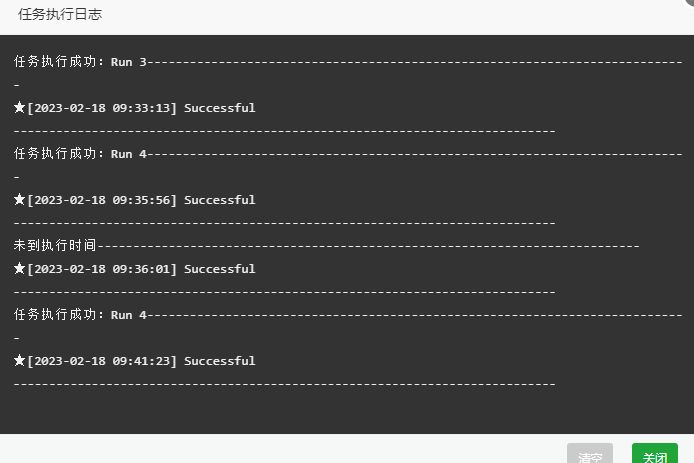Screen dimensions: 694x463
Task: Click the star icon beside 09:33:13 entry
Action: pos(19,107)
